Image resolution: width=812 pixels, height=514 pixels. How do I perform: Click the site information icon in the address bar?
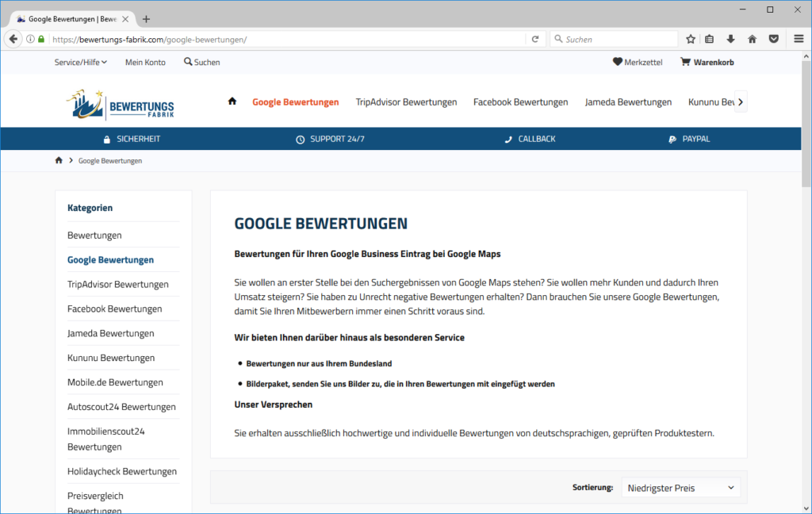(x=31, y=39)
